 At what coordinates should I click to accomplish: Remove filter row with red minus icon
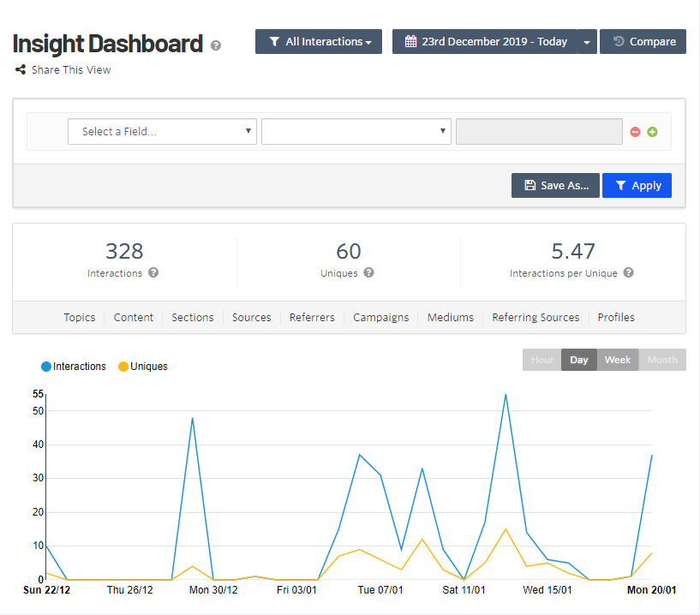pos(635,132)
